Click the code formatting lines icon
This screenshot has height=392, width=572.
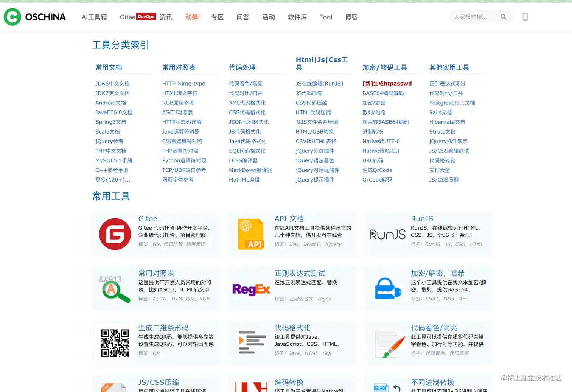point(252,342)
